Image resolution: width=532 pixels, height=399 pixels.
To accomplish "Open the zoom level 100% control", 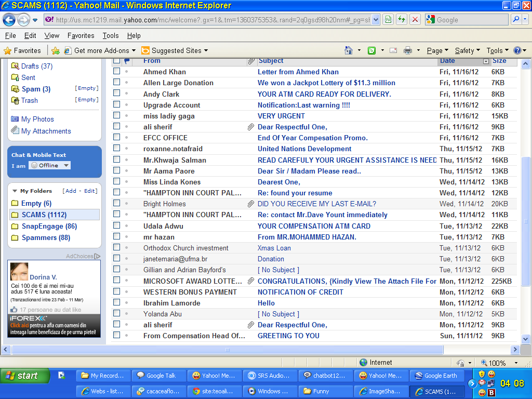I will coord(500,363).
